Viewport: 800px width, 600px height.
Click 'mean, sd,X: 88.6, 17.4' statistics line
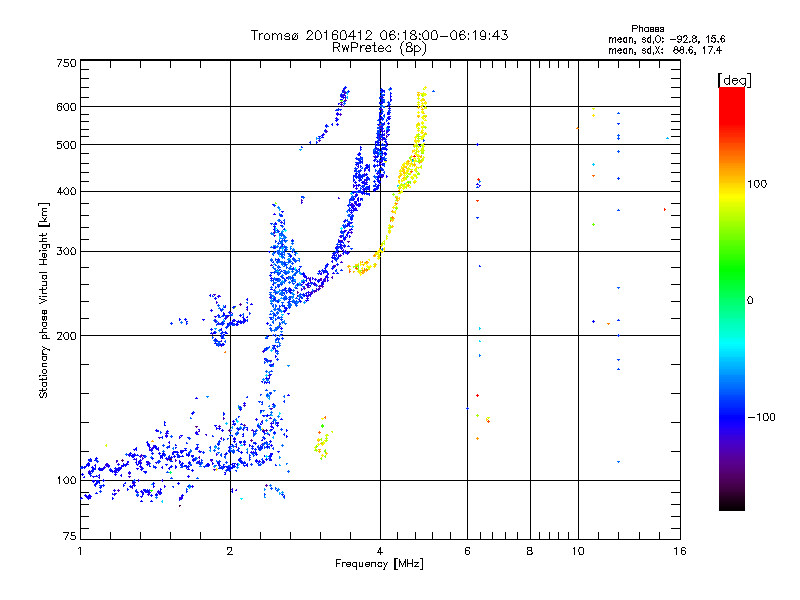tap(665, 50)
